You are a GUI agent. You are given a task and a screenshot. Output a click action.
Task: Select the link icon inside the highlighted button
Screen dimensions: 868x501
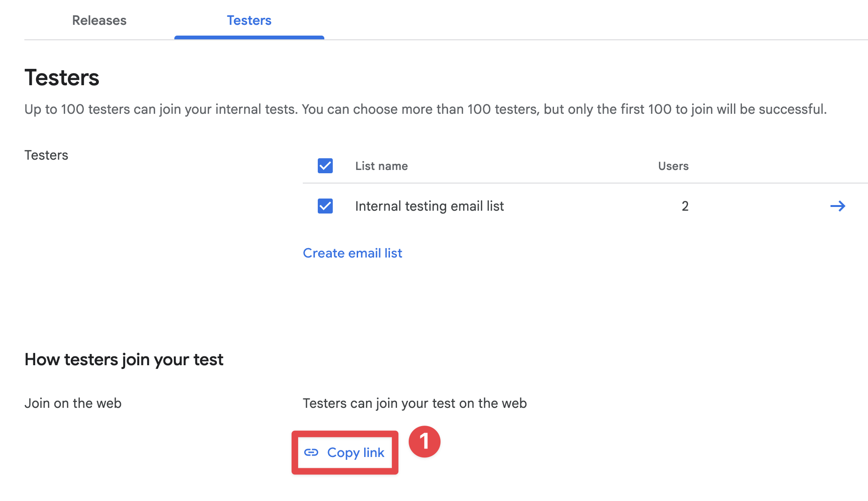tap(311, 452)
